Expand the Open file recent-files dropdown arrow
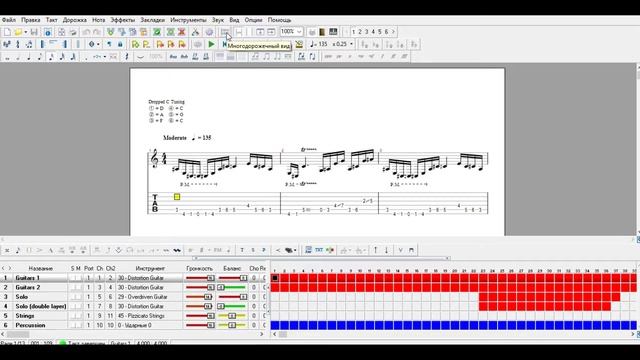Image resolution: width=640 pixels, height=360 pixels. pos(25,32)
